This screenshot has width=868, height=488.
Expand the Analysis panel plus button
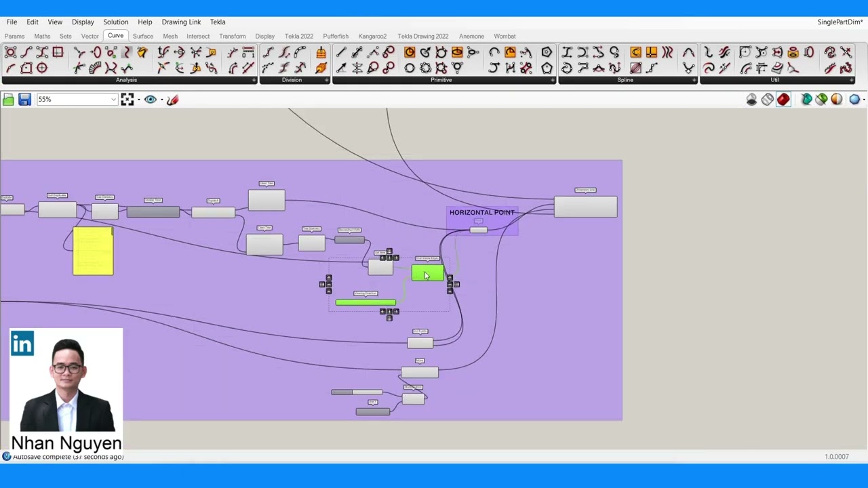click(254, 80)
